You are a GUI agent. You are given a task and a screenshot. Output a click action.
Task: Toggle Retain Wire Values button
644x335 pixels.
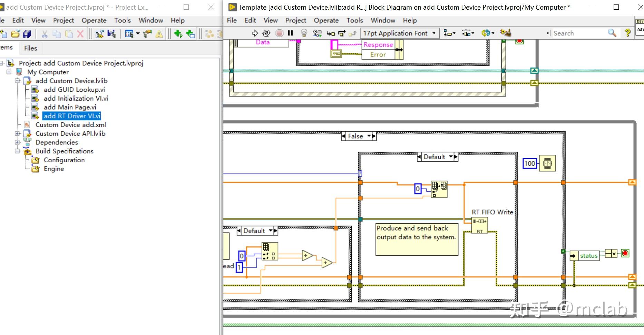point(317,33)
